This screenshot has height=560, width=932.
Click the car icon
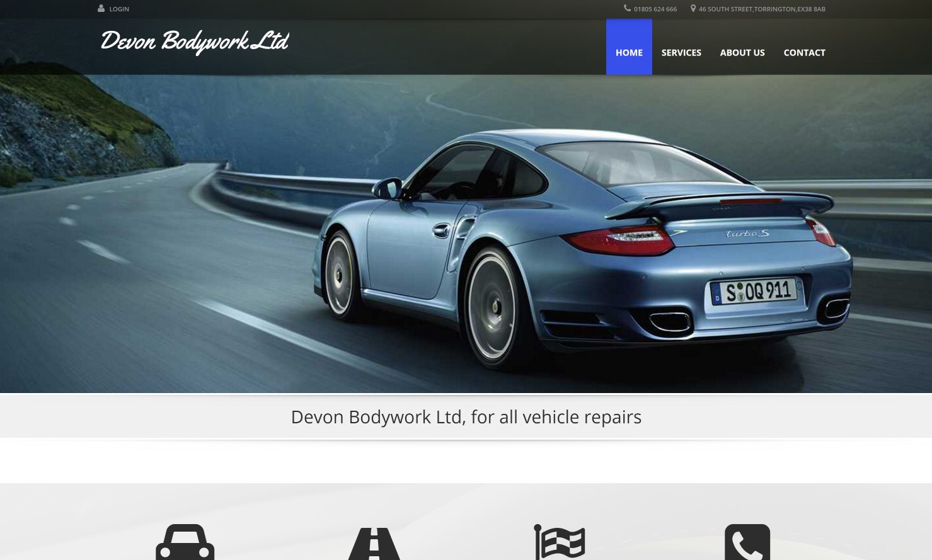(185, 542)
